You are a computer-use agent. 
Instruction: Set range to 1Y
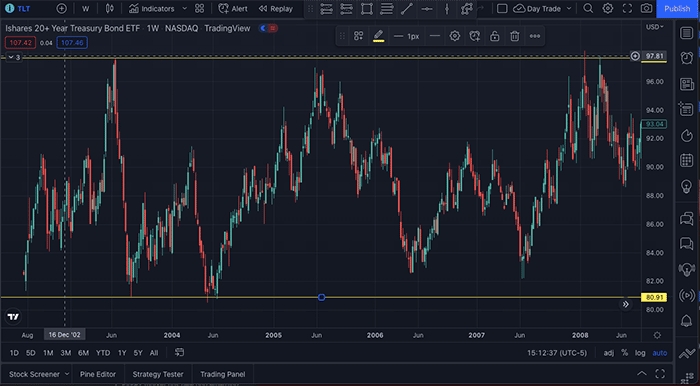[122, 353]
